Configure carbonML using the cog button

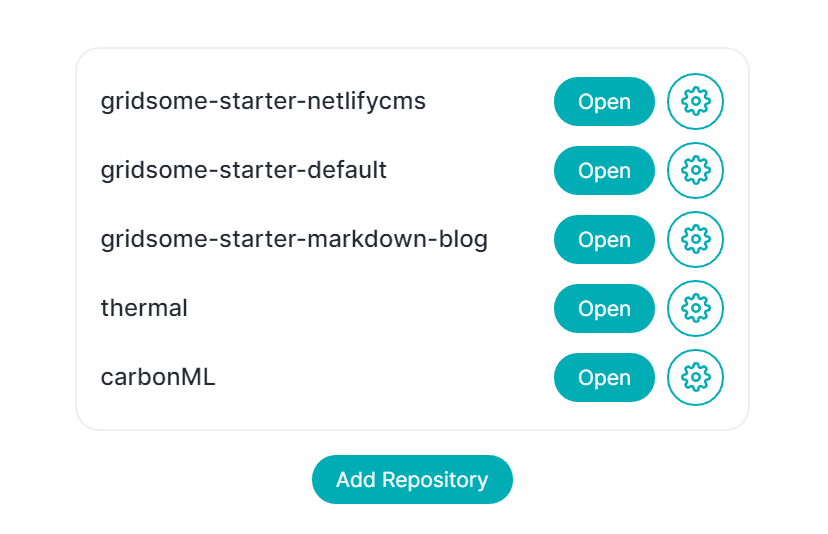click(x=695, y=377)
